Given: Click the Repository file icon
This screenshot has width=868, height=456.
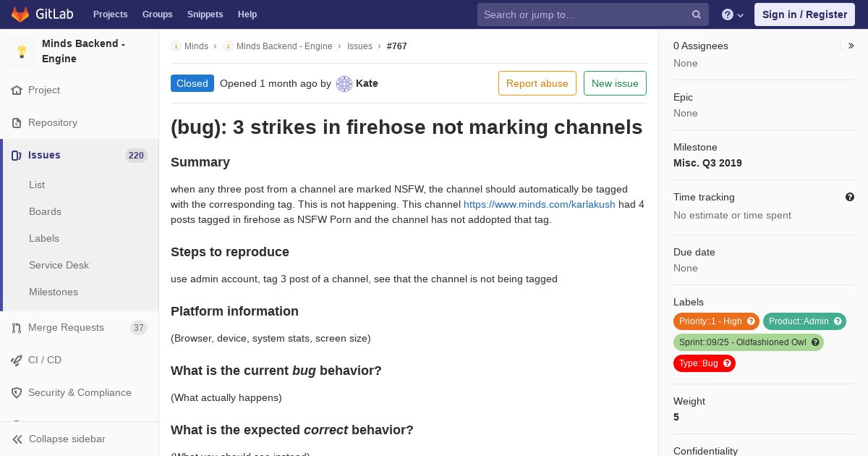Looking at the screenshot, I should pos(17,123).
